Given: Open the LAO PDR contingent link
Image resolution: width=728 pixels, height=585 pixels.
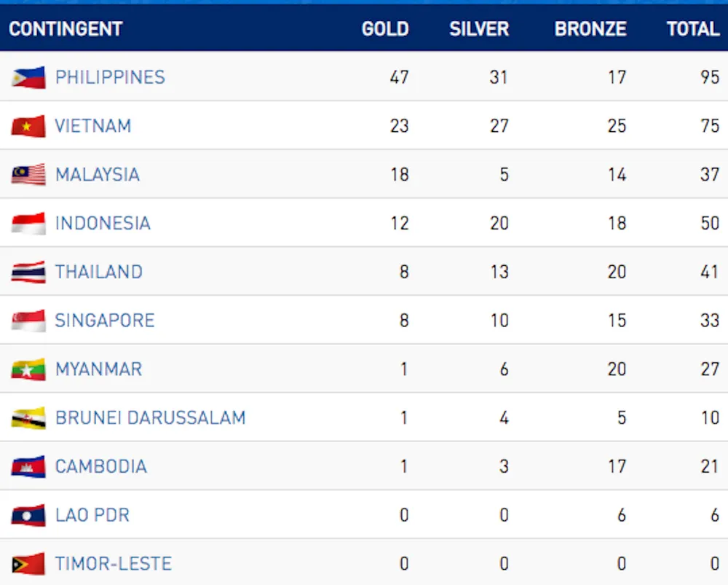Looking at the screenshot, I should pyautogui.click(x=92, y=515).
